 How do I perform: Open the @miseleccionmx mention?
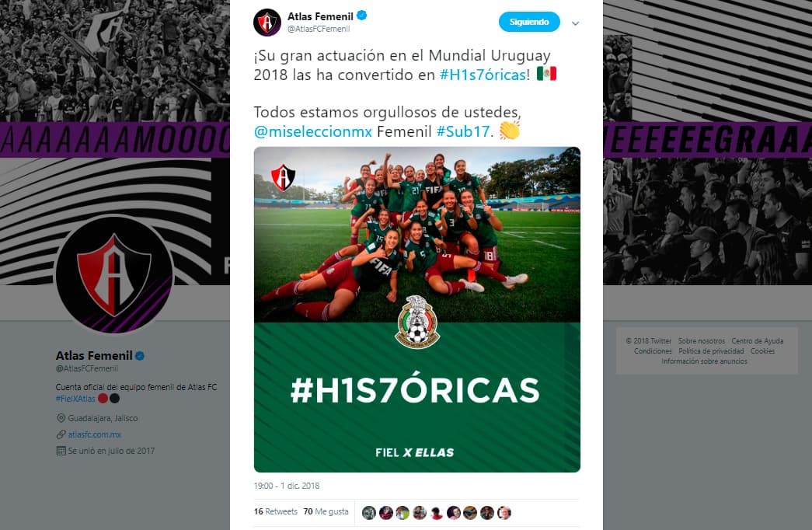[x=313, y=131]
